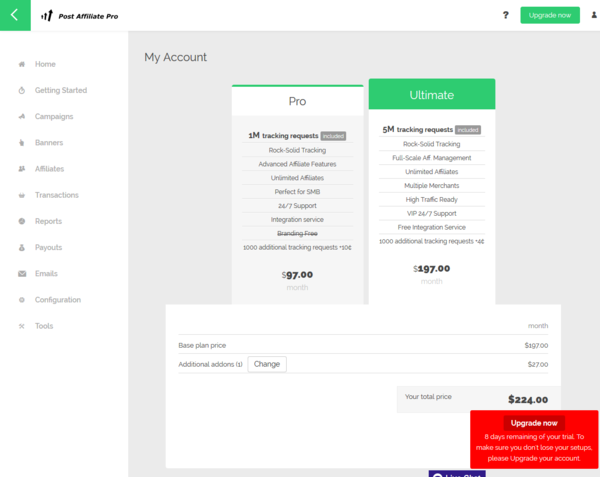
Task: Open Payouts menu item
Action: click(48, 247)
